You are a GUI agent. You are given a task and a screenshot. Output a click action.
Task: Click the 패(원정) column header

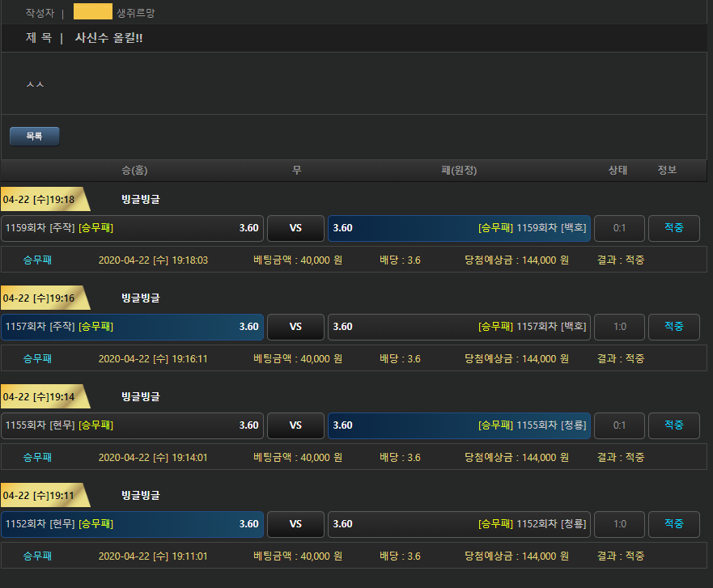coord(459,170)
